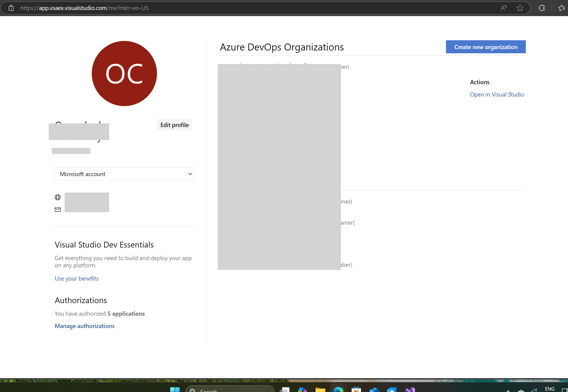568x392 pixels.
Task: Launch Visual Studio from the taskbar
Action: (410, 389)
